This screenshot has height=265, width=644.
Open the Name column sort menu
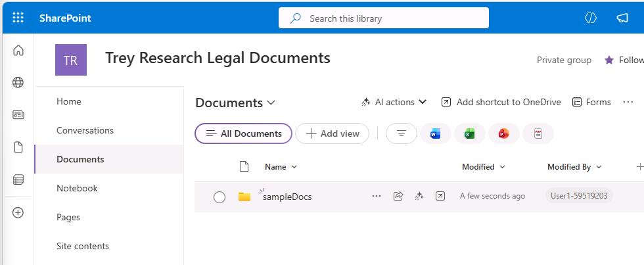(281, 167)
